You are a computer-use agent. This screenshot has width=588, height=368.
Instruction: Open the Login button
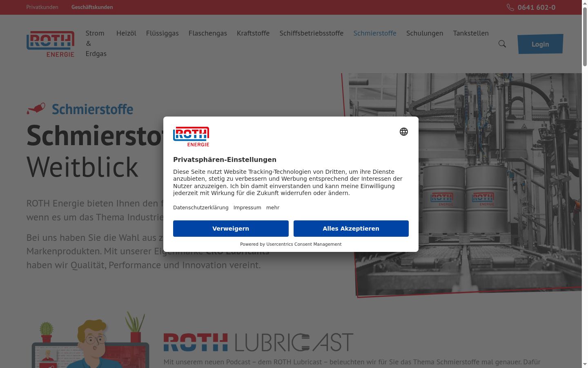540,44
